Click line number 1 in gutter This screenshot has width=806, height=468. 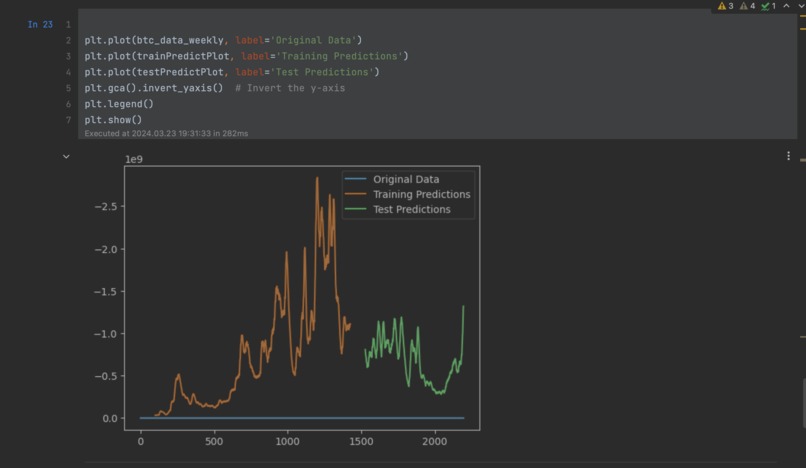tap(68, 24)
